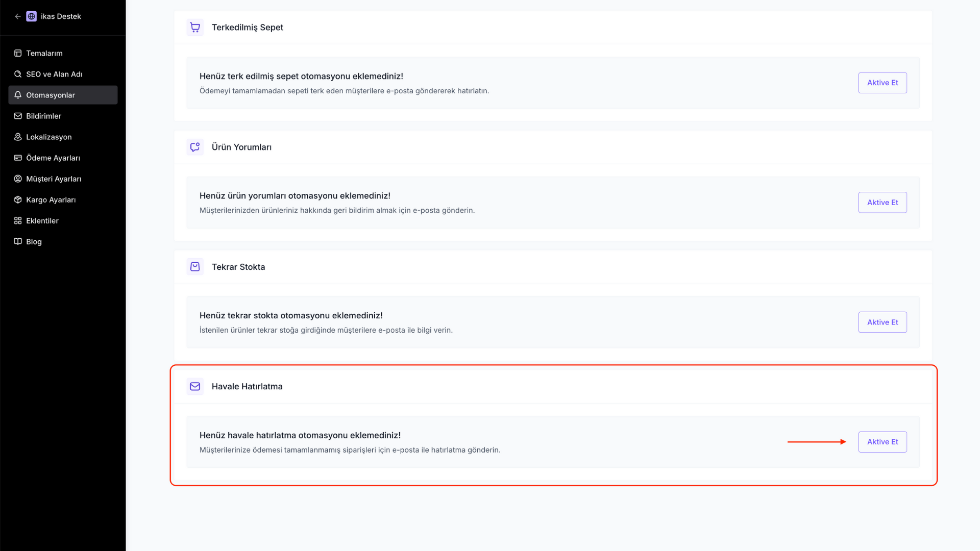Click the back arrow next to ikas Destek

pos(18,16)
